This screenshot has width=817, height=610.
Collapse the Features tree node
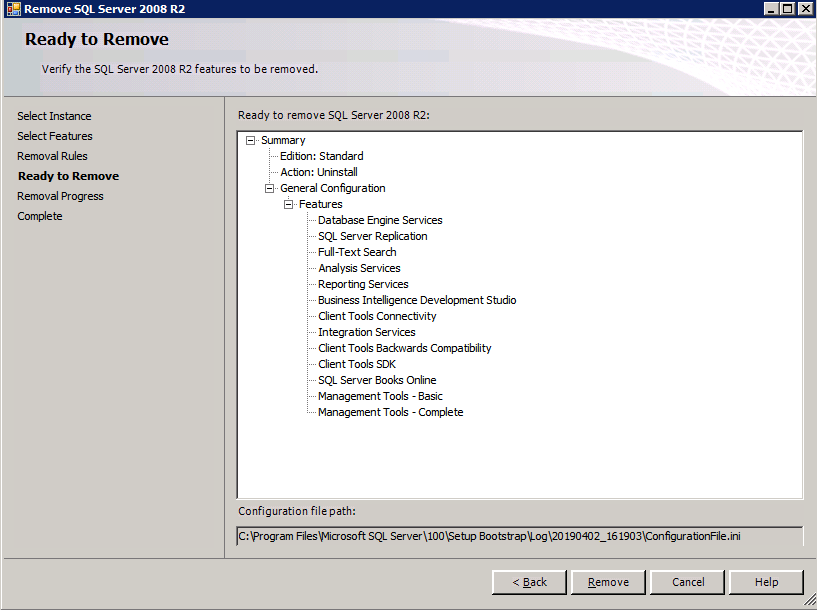[x=288, y=204]
